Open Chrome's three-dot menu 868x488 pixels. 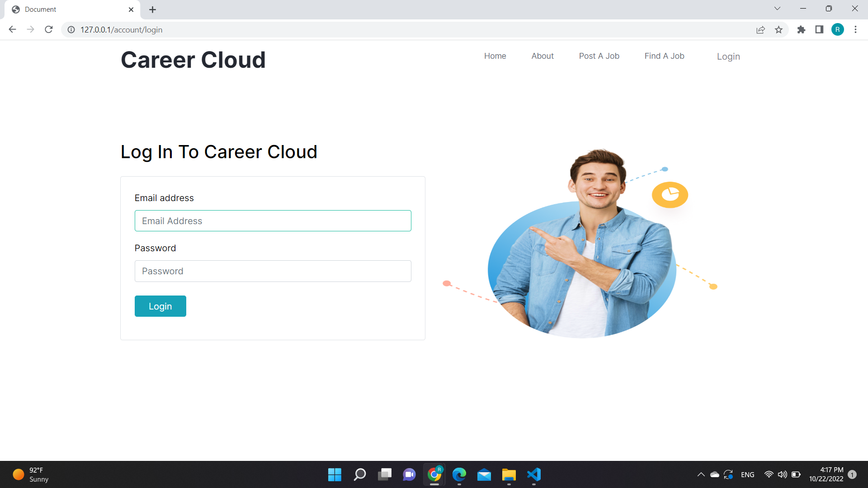(855, 29)
